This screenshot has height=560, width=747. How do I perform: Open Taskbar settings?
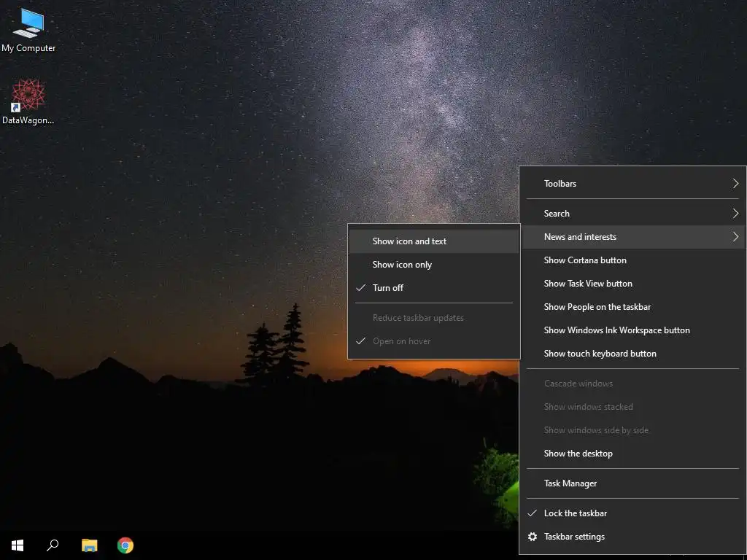(632, 537)
